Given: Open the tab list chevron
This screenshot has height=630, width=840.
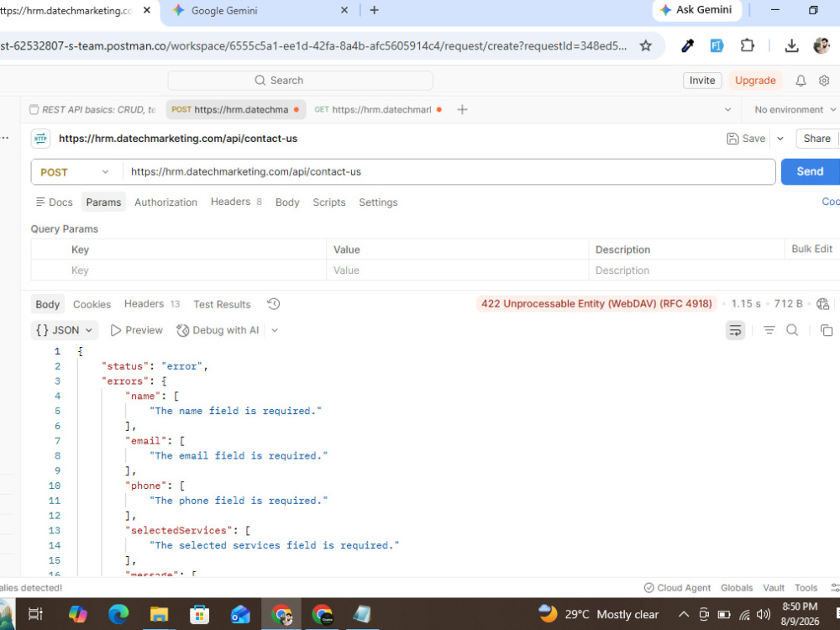Looking at the screenshot, I should tap(727, 110).
